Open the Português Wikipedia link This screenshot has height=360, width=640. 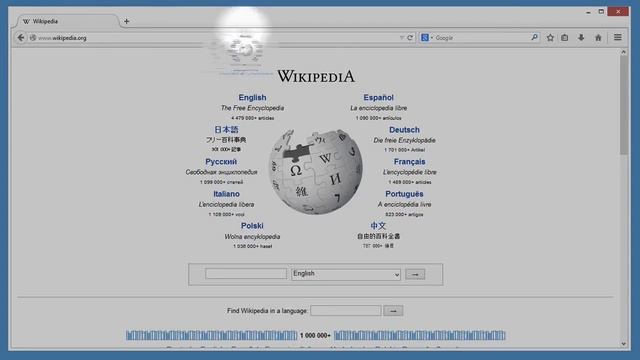click(404, 194)
